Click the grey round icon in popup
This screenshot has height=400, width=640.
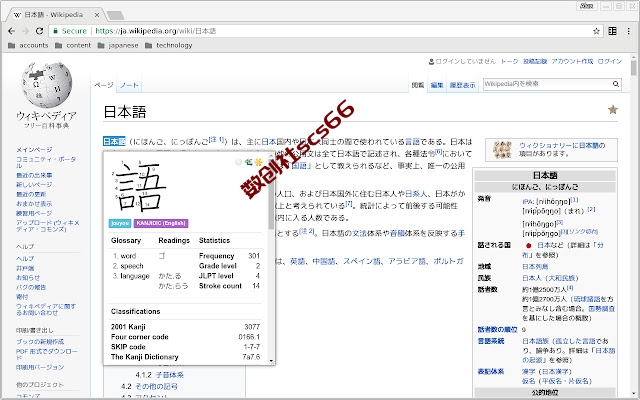click(x=239, y=162)
